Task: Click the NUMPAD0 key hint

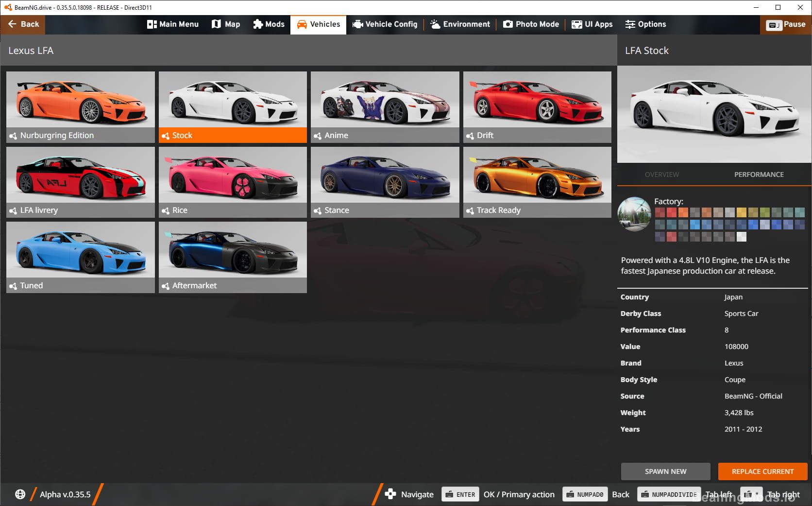Action: point(585,494)
